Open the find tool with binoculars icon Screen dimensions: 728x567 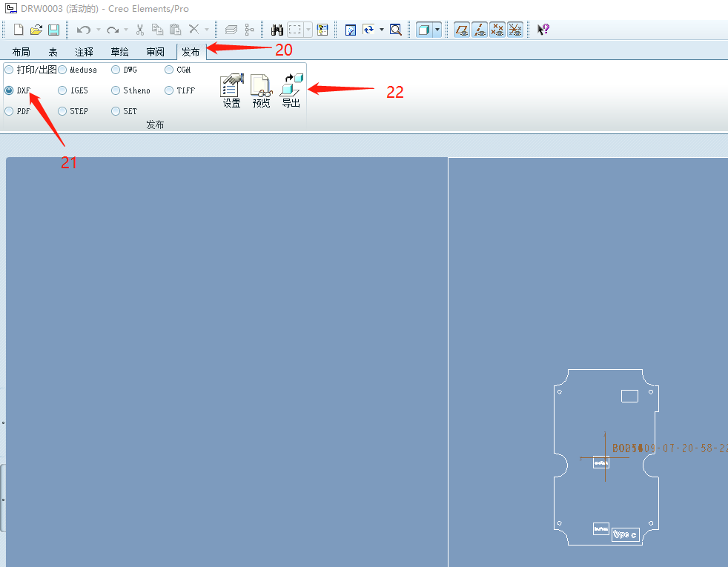277,30
